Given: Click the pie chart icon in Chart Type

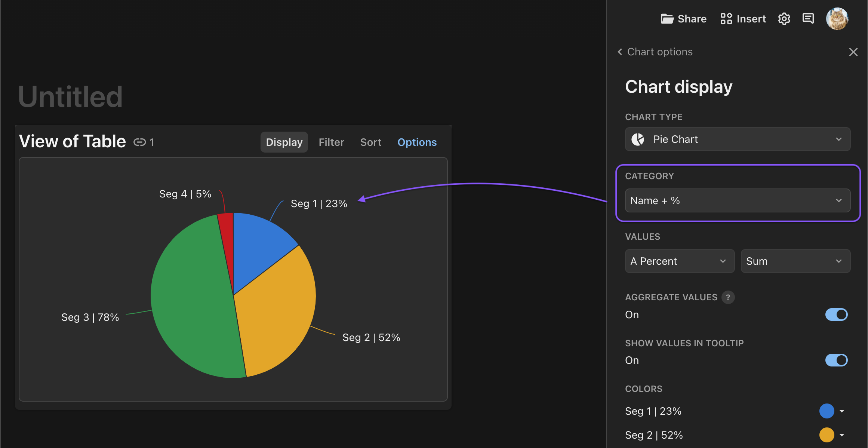Looking at the screenshot, I should click(x=639, y=139).
